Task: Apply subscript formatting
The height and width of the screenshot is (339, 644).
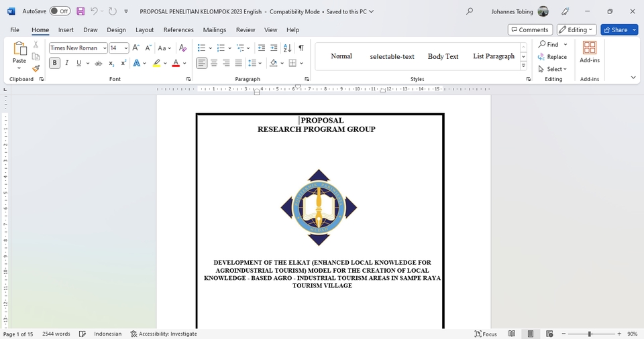Action: pyautogui.click(x=111, y=63)
